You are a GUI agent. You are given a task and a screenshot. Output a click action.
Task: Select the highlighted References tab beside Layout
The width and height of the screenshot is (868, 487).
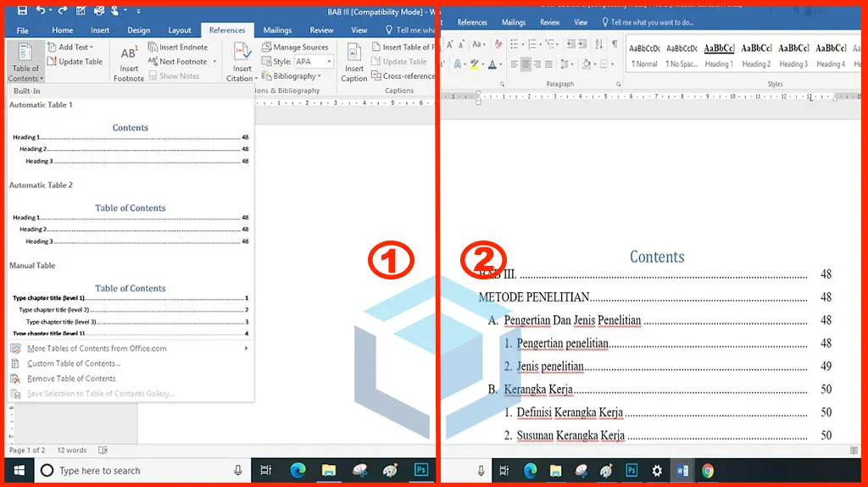(227, 30)
